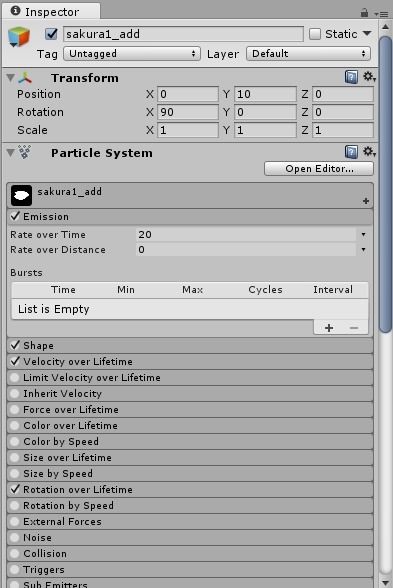393x588 pixels.
Task: Click the scrollbar up arrow
Action: pos(386,27)
